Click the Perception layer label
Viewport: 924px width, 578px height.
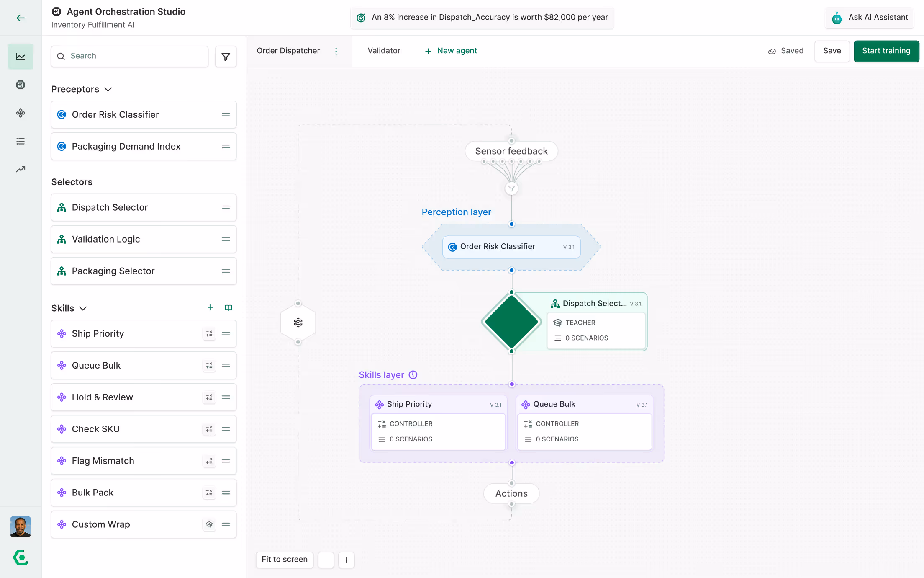tap(456, 212)
